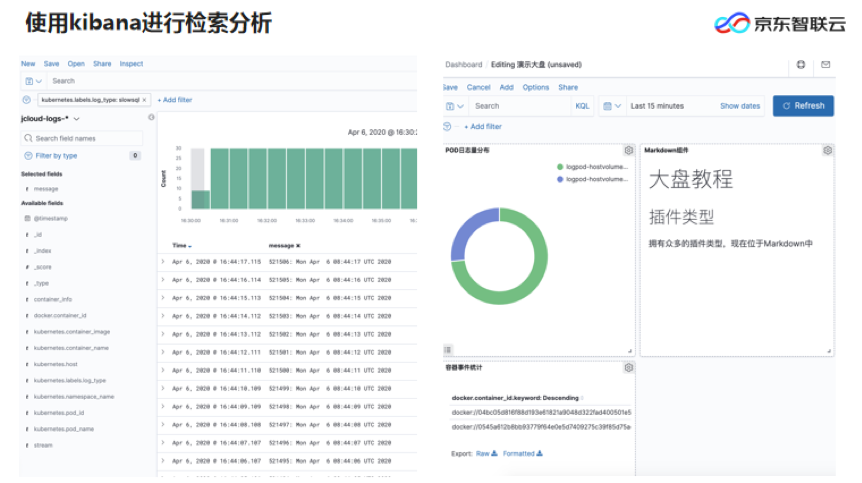Open the dashboard help icon
The width and height of the screenshot is (862, 483).
coord(800,64)
